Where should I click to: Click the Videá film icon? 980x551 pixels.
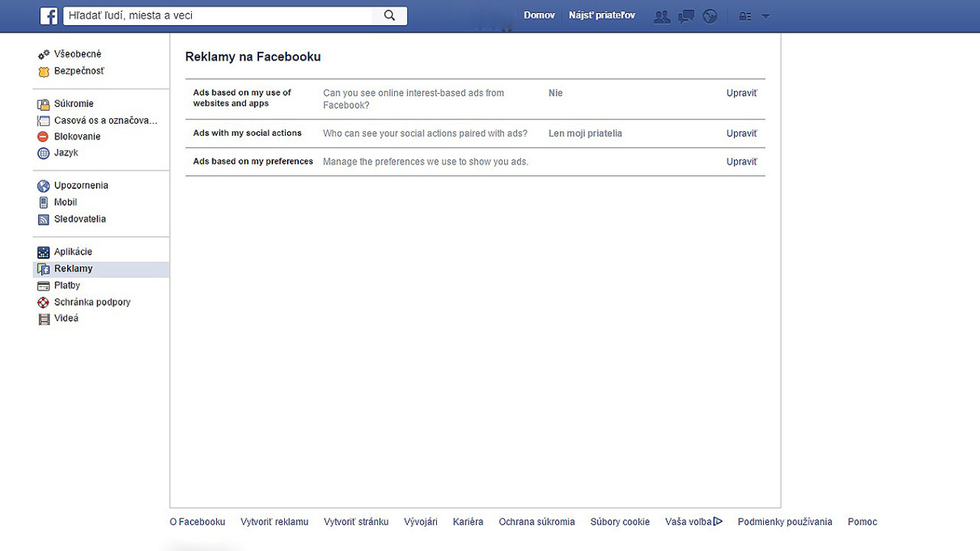[x=44, y=319]
